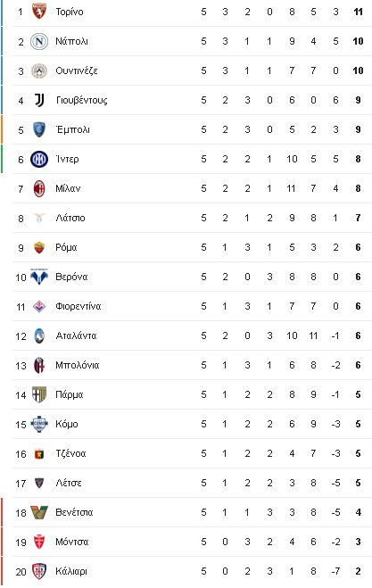Click the Fiorentina crest icon
Image resolution: width=372 pixels, height=588 pixels.
pos(39,306)
